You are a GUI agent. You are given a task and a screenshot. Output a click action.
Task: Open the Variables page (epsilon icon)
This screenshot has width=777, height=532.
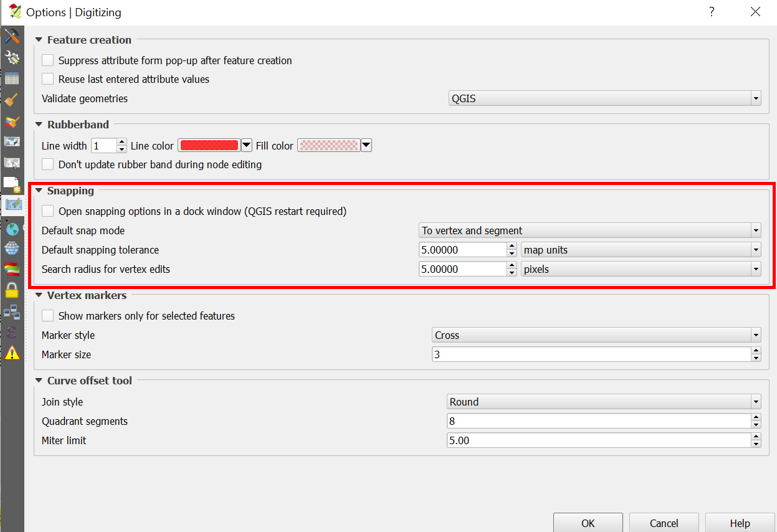tap(12, 333)
